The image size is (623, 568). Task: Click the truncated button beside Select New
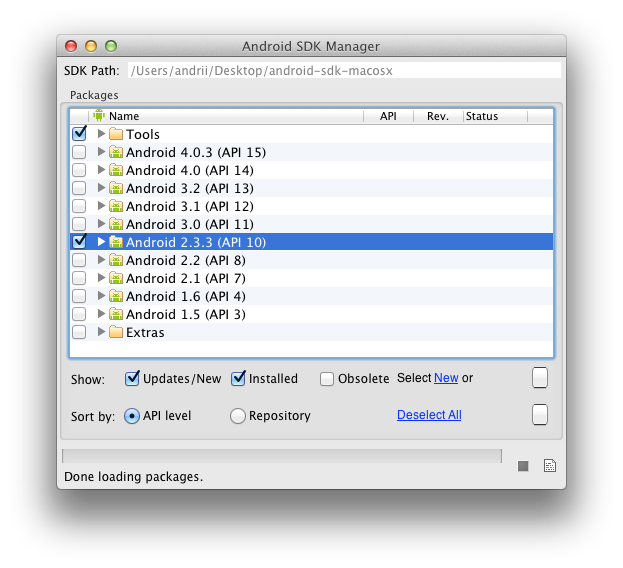[x=540, y=378]
